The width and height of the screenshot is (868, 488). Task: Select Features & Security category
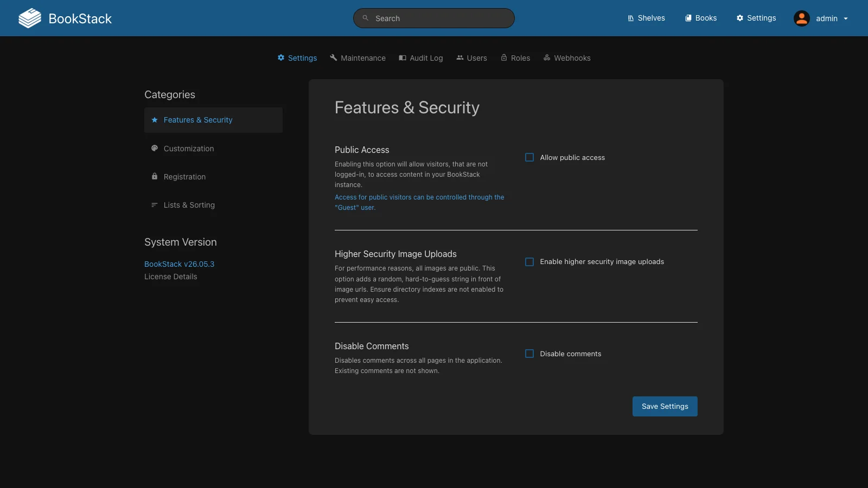213,120
